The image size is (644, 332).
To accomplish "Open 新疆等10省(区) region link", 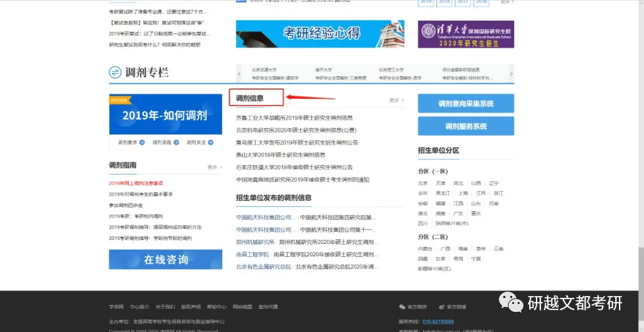I will coord(434,269).
